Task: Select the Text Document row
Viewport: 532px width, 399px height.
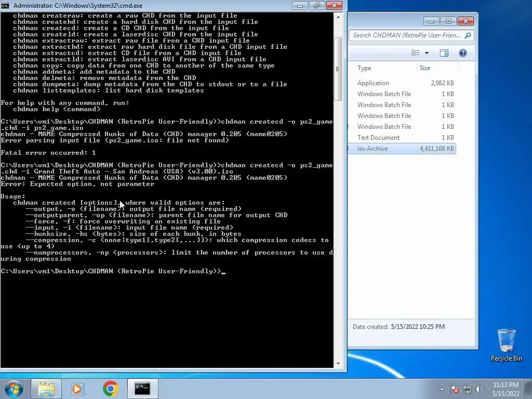Action: 402,137
